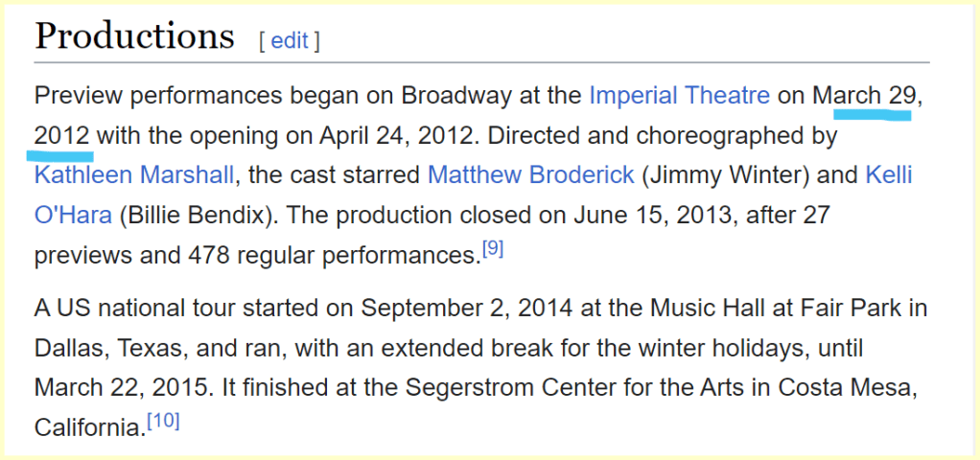Open citation reference 9
The image size is (980, 460).
tap(492, 249)
